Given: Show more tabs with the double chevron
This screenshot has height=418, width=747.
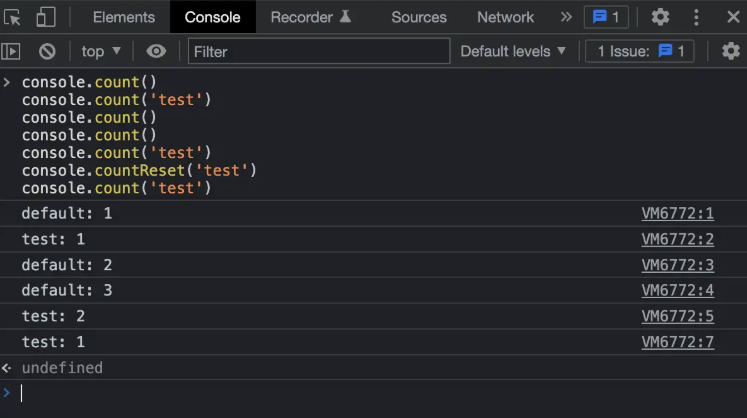Looking at the screenshot, I should (x=566, y=17).
